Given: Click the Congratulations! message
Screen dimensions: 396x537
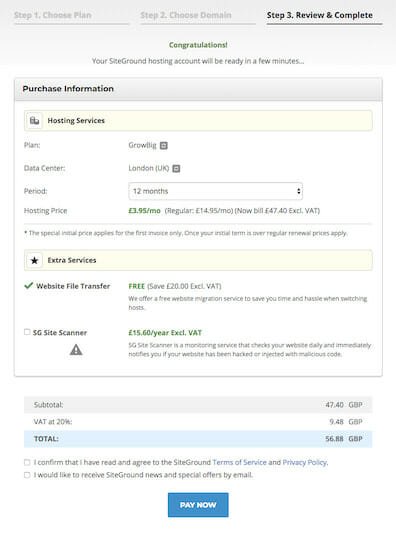Looking at the screenshot, I should (198, 45).
